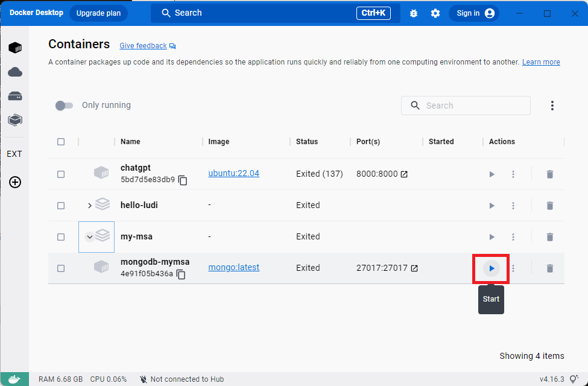Image resolution: width=588 pixels, height=386 pixels.
Task: Tick the my-msa checkbox
Action: pos(61,237)
